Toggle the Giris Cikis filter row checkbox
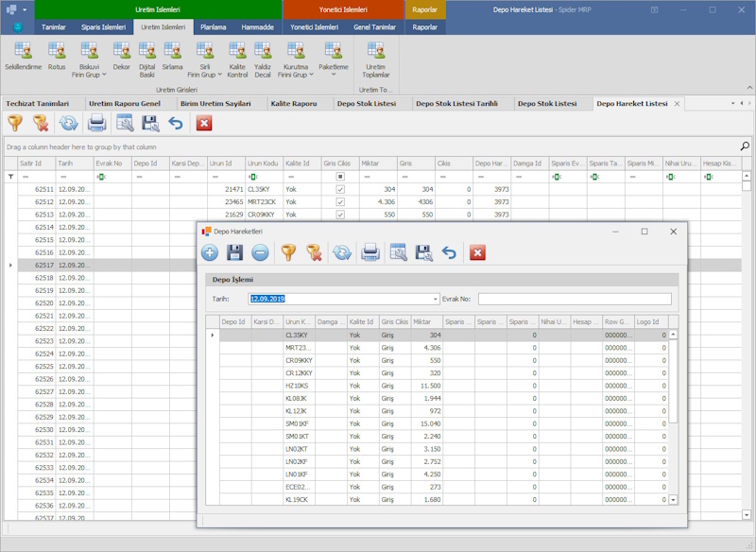 click(x=340, y=177)
